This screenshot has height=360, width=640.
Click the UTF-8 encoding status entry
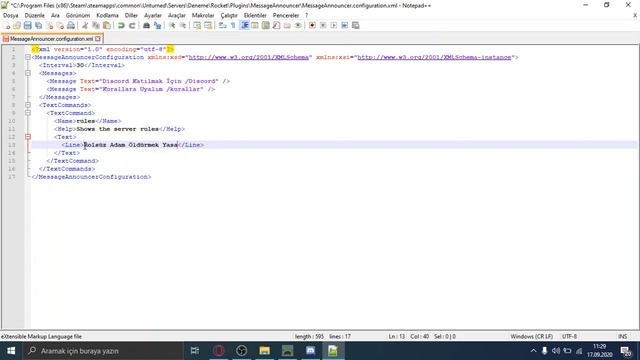coord(569,336)
